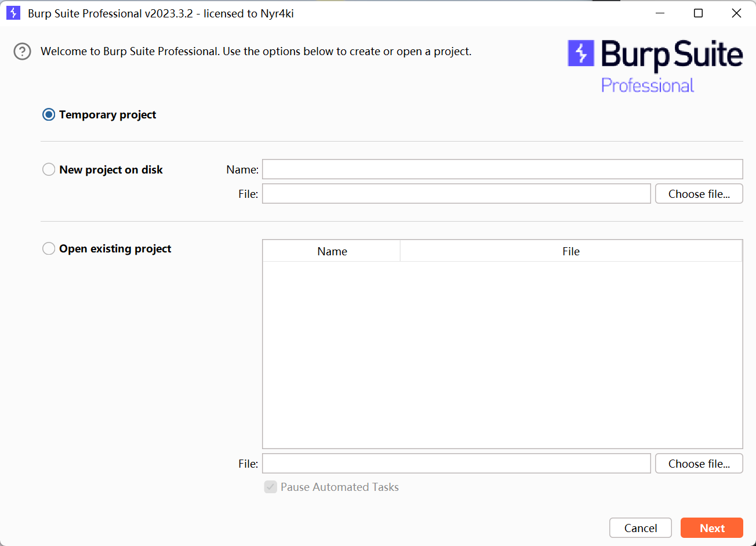Select the Temporary project radio button
756x546 pixels.
49,115
